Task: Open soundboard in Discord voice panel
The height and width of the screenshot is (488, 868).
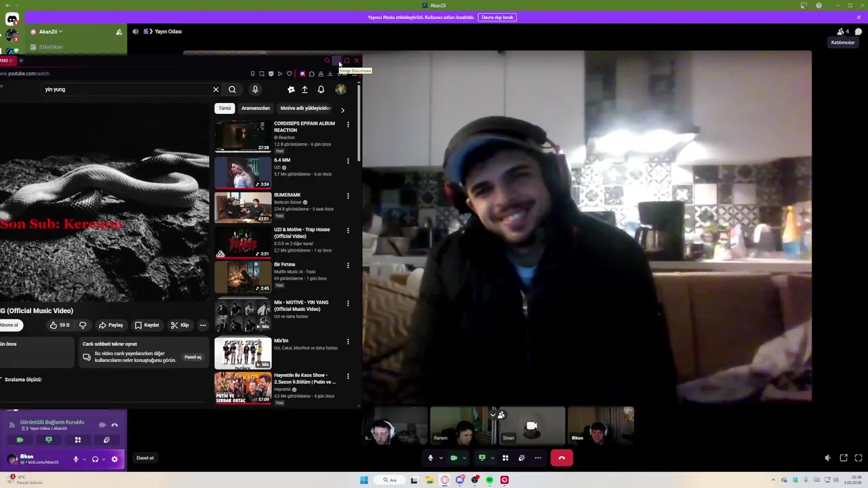Action: click(x=106, y=440)
